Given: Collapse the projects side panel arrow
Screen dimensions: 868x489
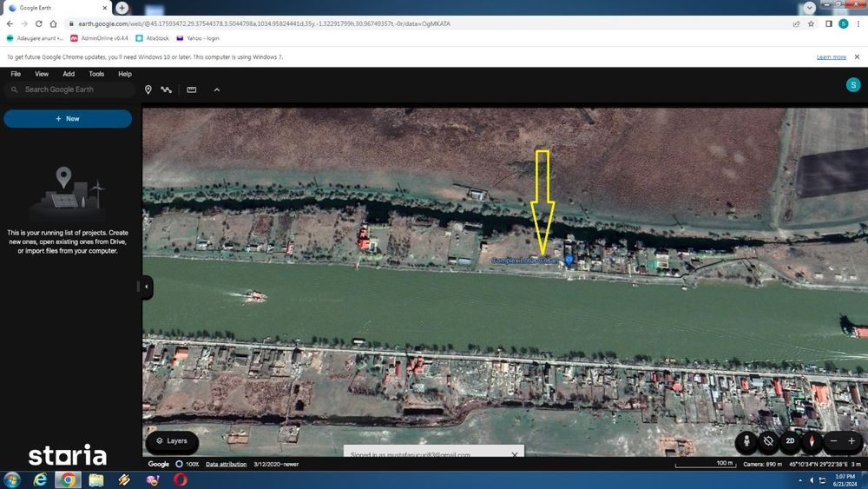Looking at the screenshot, I should (146, 287).
